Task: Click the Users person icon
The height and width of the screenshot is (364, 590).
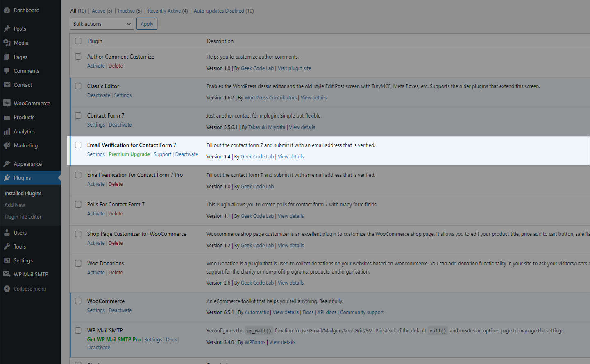Action: [x=7, y=233]
